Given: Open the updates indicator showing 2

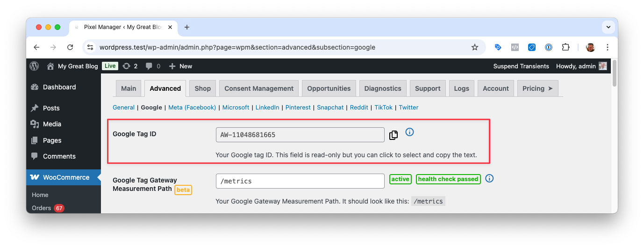Looking at the screenshot, I should point(130,66).
